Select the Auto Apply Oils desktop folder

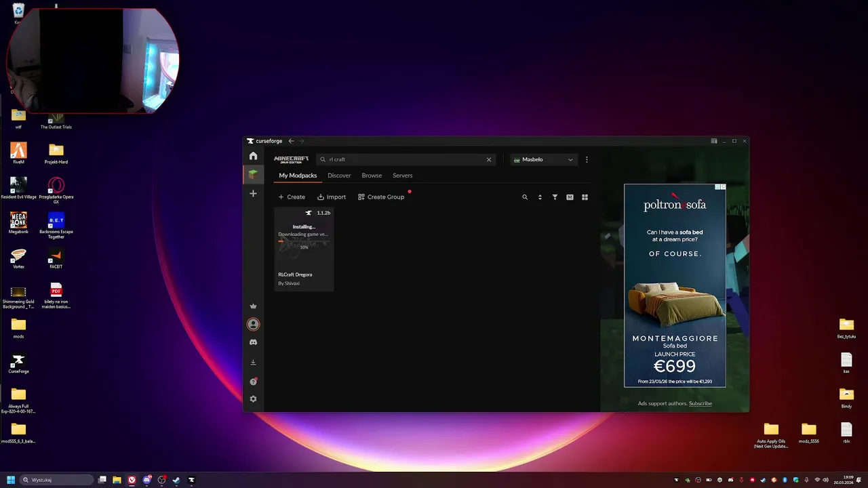(771, 435)
